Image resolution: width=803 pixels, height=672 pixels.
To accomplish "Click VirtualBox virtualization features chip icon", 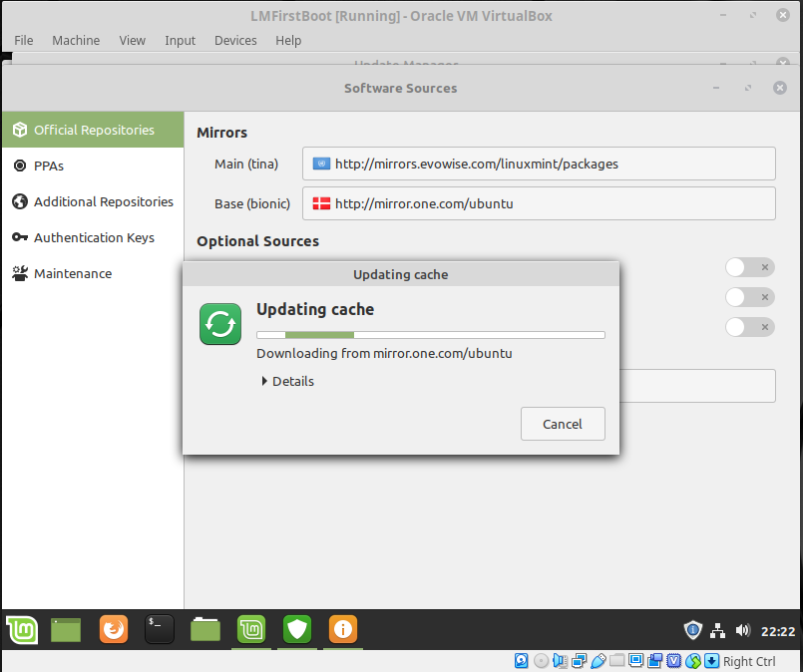I will (x=674, y=661).
